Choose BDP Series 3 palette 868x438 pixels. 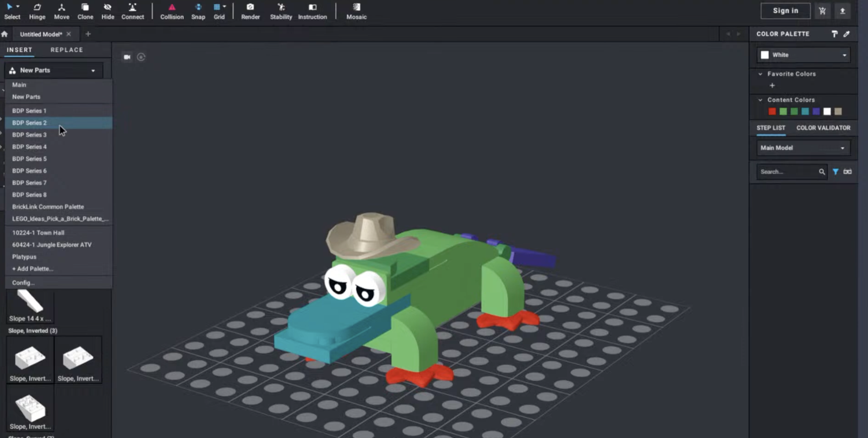[59, 135]
